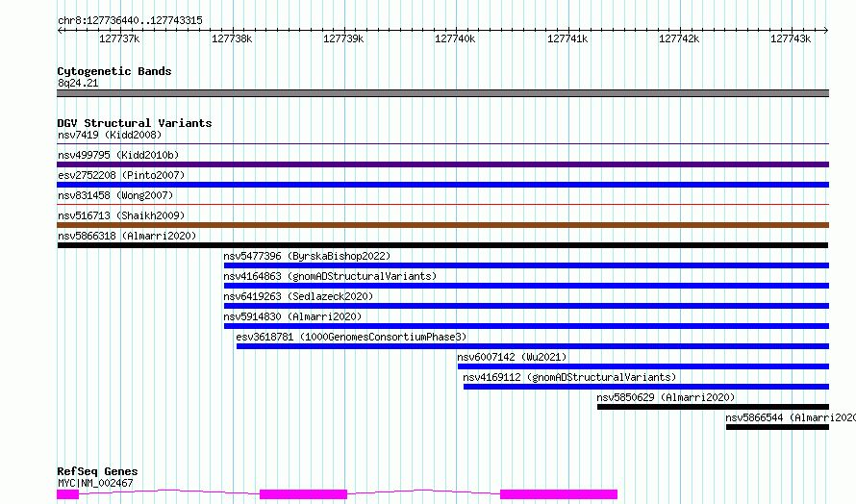Select the blue esv3618781 variant bar
The image size is (856, 504).
tap(533, 346)
